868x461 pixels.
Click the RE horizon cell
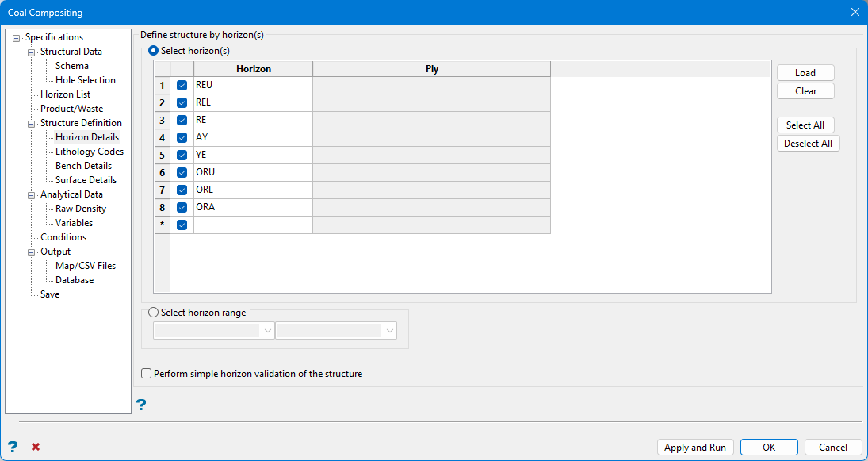coord(254,121)
